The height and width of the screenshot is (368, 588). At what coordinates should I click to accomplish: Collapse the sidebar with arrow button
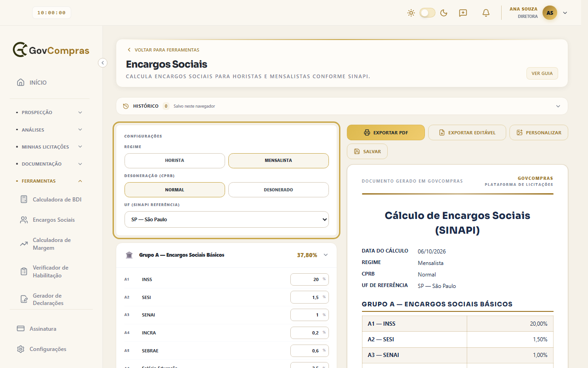point(103,63)
